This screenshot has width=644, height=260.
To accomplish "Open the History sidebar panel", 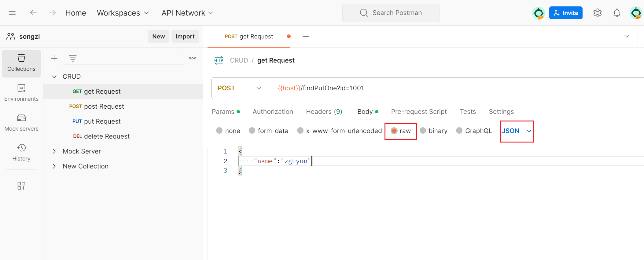I will point(21,153).
